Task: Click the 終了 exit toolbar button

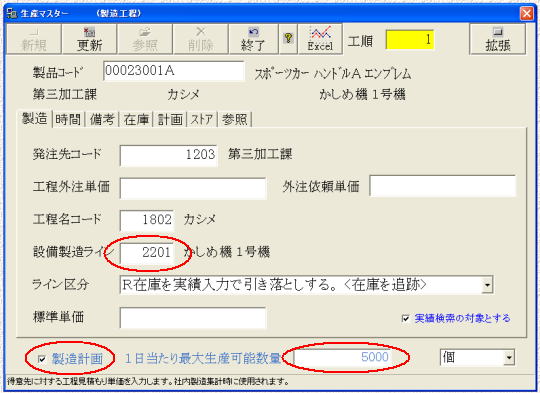Action: point(253,39)
